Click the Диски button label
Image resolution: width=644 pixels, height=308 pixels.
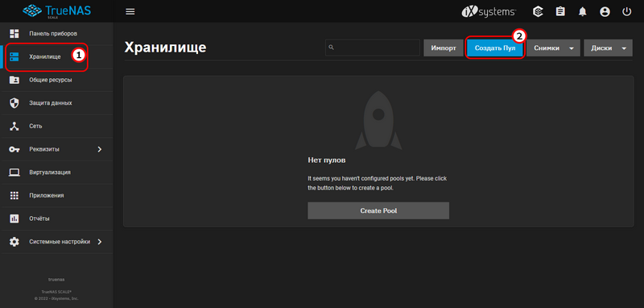point(601,48)
